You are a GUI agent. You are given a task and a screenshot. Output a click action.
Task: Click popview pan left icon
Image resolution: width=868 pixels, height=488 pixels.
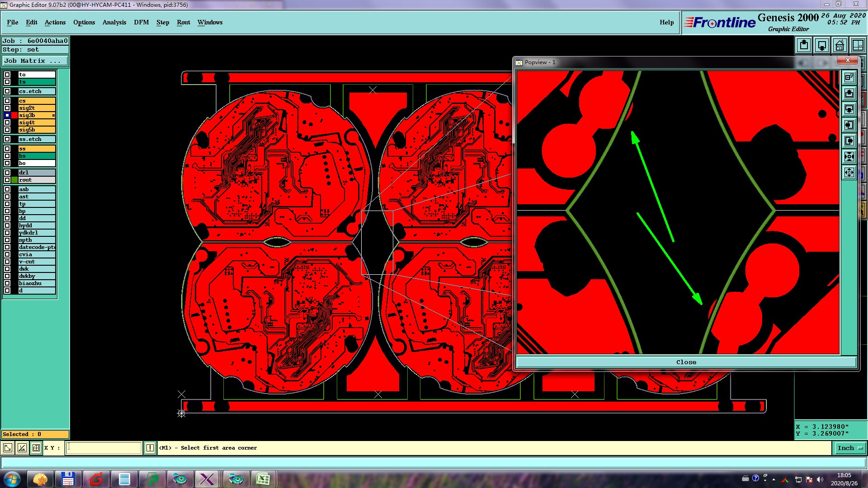click(x=849, y=125)
